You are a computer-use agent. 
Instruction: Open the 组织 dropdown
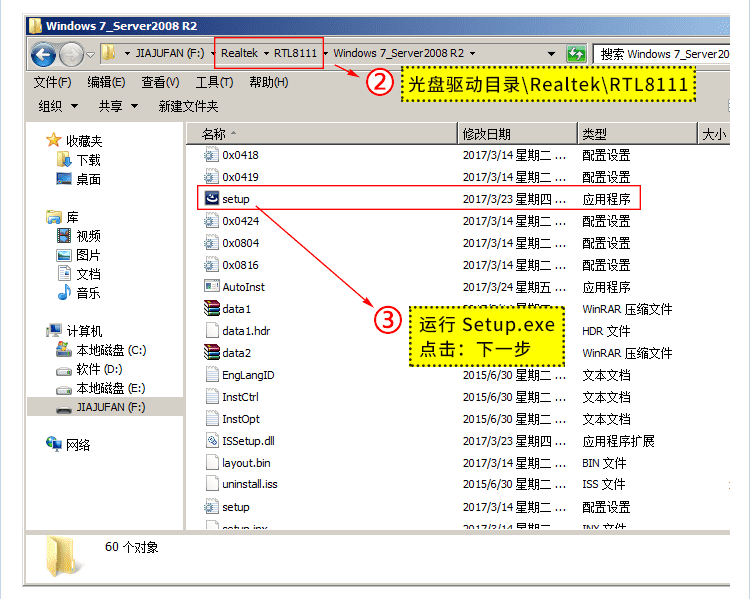coord(58,106)
